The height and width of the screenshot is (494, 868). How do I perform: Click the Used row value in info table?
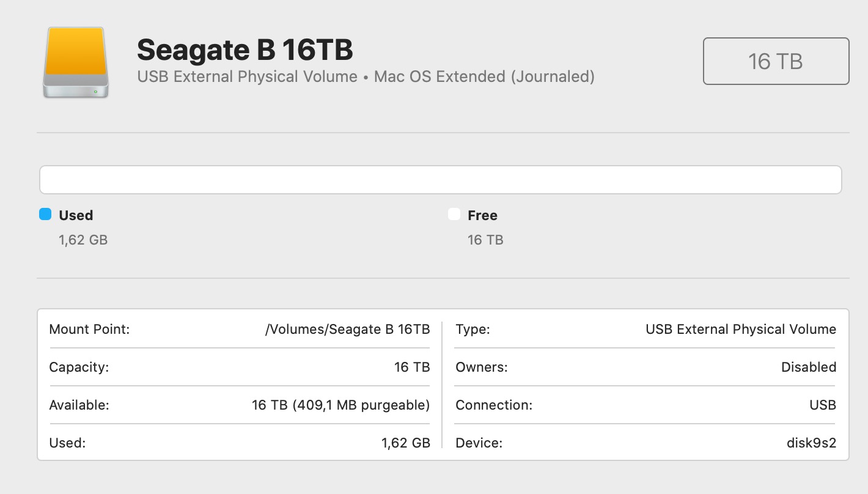click(x=405, y=443)
